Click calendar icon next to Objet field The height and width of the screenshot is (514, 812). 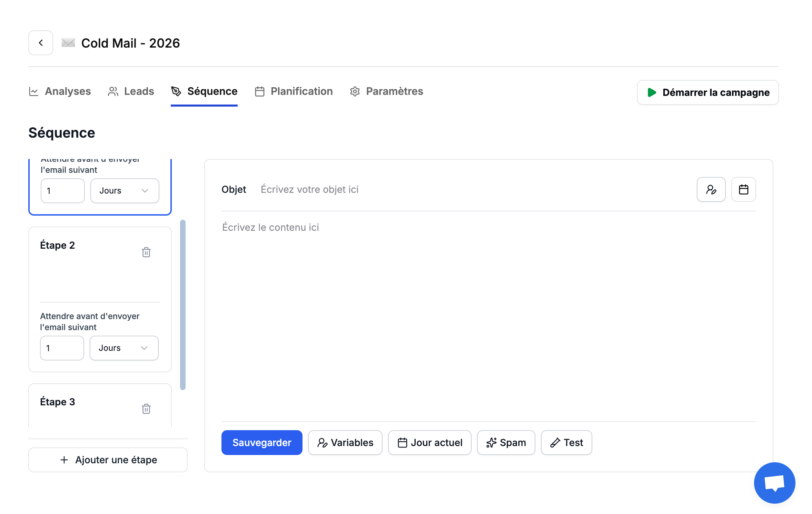[743, 189]
